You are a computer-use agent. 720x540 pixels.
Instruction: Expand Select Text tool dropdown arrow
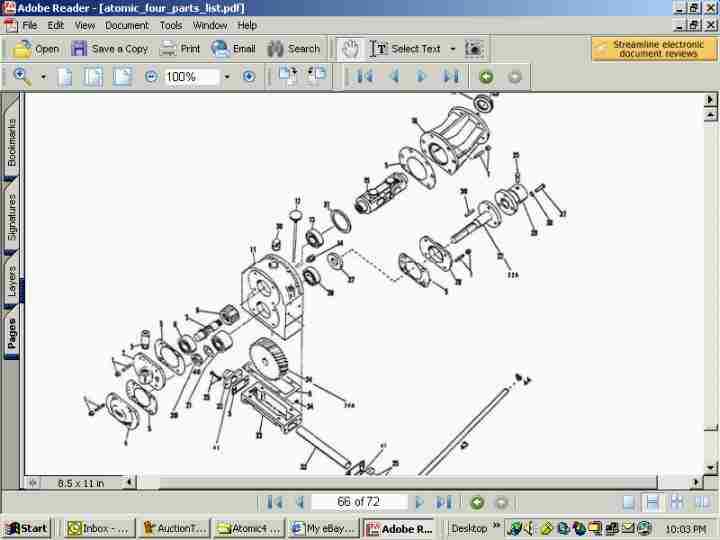coord(452,48)
